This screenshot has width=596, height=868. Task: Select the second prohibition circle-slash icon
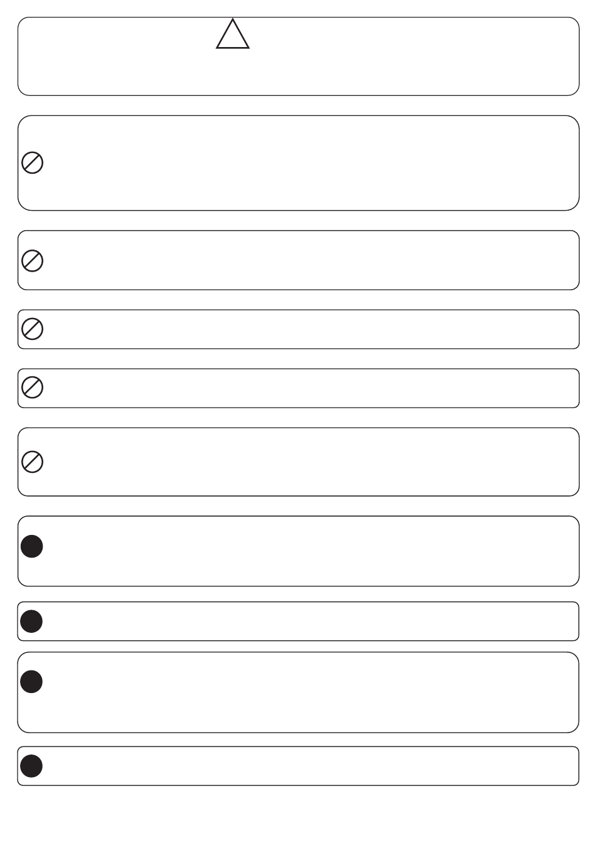[x=33, y=260]
